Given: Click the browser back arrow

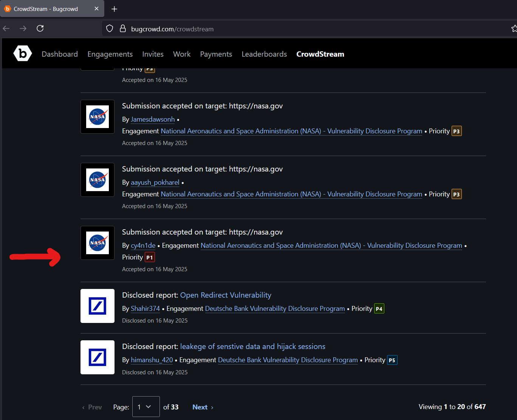Looking at the screenshot, I should pyautogui.click(x=6, y=28).
